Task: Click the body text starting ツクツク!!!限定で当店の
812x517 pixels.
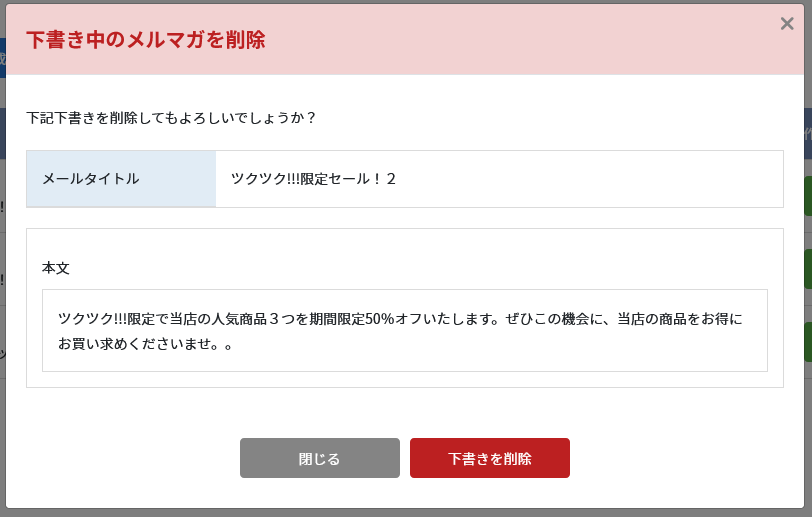Action: coord(400,319)
